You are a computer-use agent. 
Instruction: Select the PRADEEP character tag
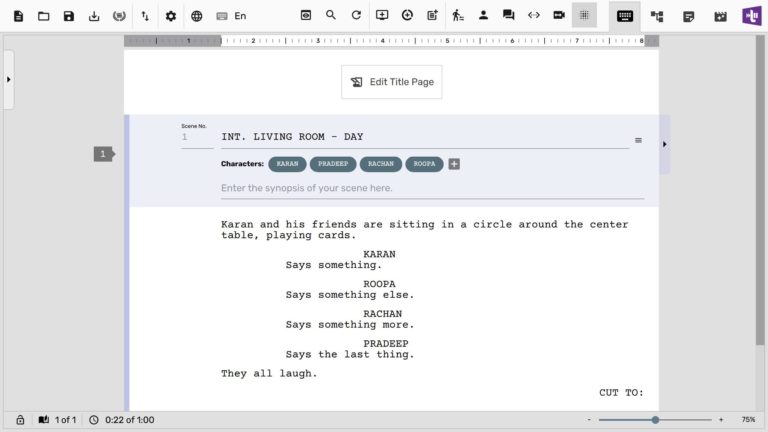pyautogui.click(x=332, y=164)
